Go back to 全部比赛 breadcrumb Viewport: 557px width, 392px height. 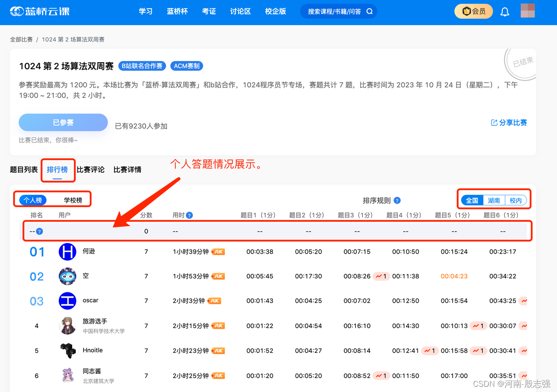[21, 40]
